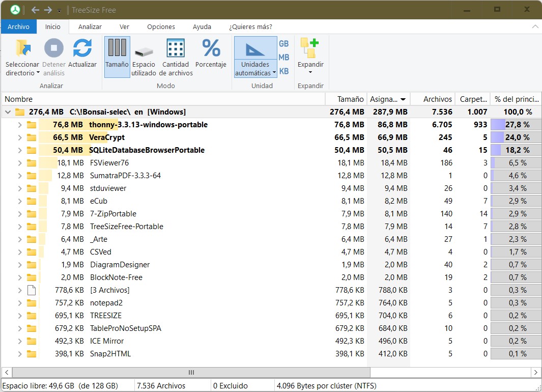
Task: Switch to the Analizar tab
Action: (90, 26)
